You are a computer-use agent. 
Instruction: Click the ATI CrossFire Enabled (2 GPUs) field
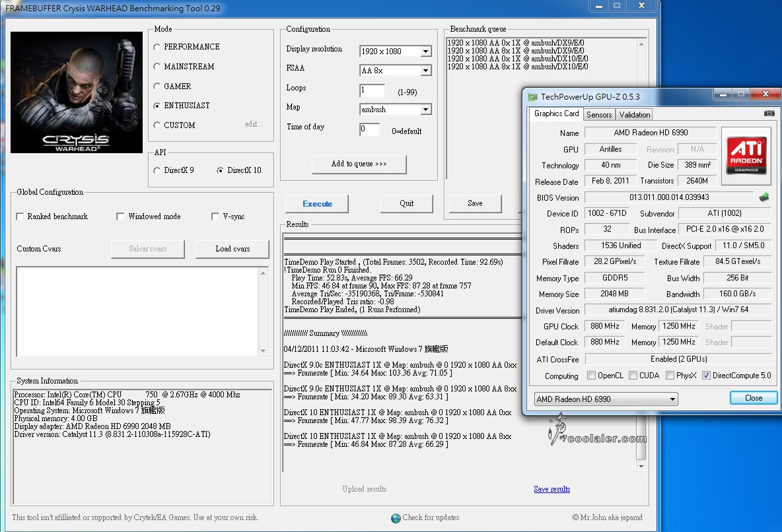pyautogui.click(x=678, y=359)
